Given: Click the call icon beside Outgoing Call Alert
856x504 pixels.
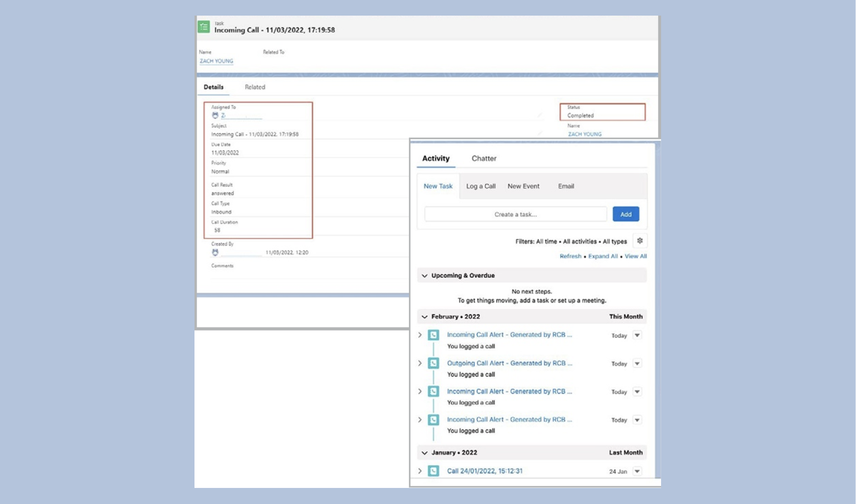Looking at the screenshot, I should 433,363.
